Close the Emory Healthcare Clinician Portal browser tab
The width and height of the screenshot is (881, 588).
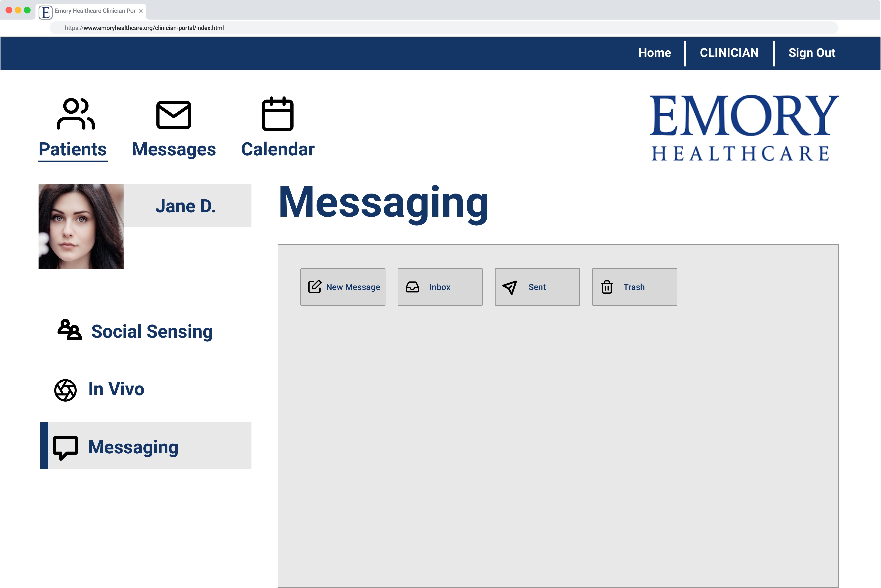pos(141,11)
